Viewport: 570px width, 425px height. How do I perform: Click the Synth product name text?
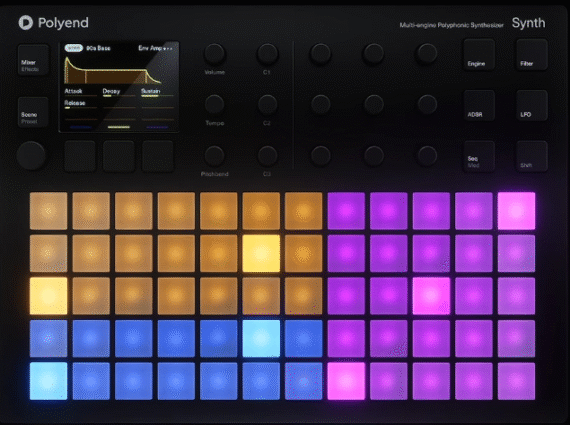[x=529, y=23]
